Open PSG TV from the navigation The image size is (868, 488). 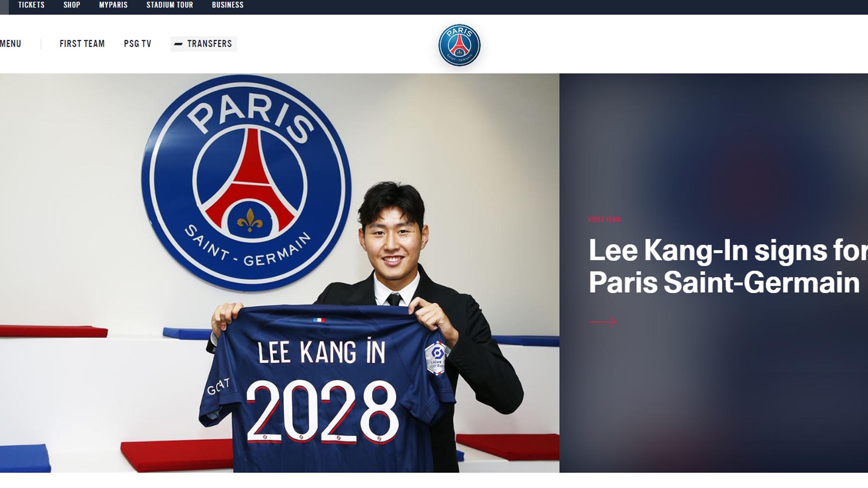[x=137, y=44]
